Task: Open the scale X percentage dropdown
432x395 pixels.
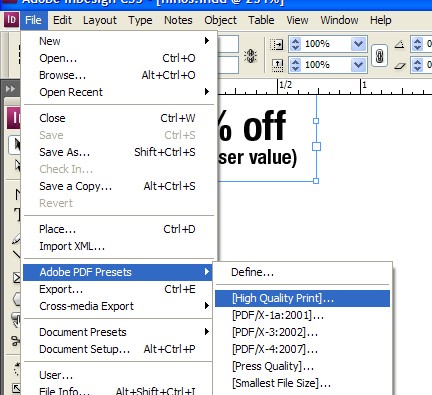Action: point(359,44)
